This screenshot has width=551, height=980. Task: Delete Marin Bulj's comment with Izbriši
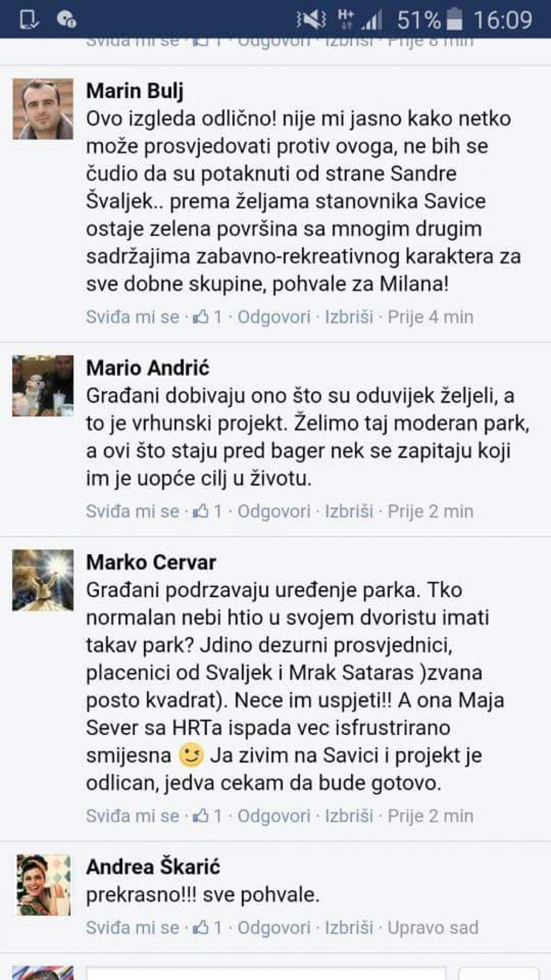pyautogui.click(x=349, y=317)
